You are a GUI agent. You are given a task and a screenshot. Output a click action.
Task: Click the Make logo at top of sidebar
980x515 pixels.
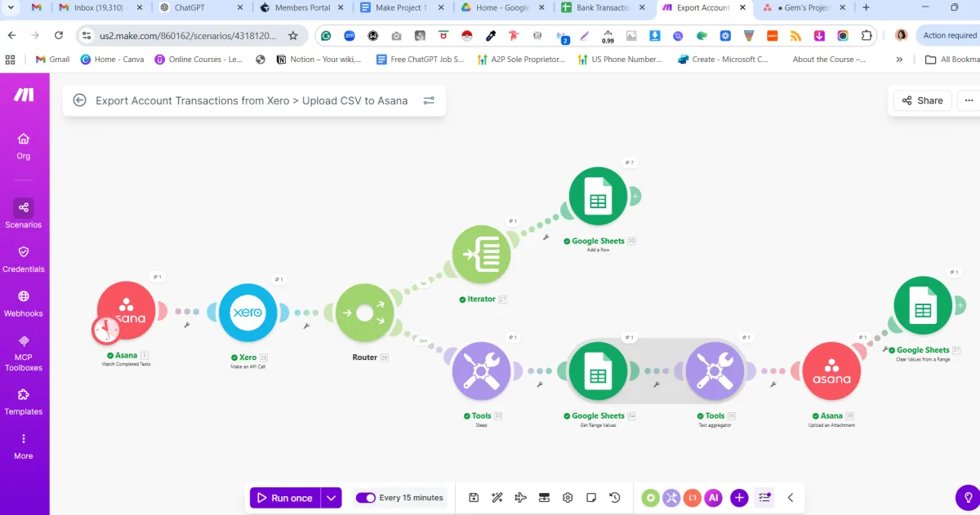coord(24,95)
